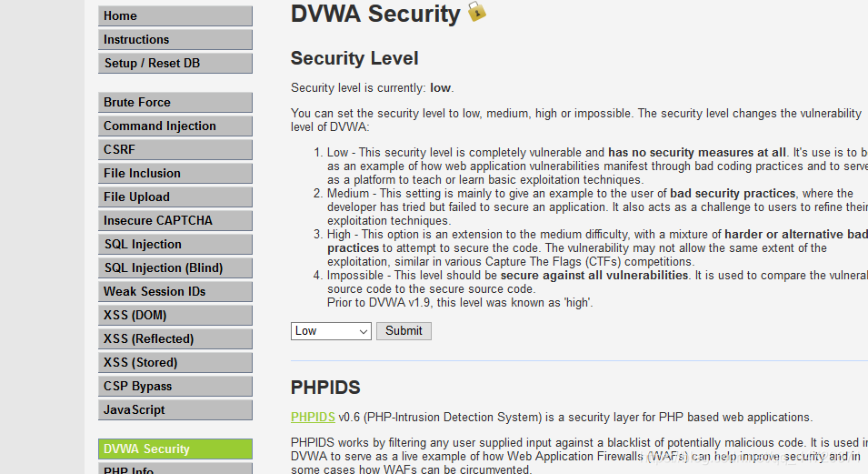Open Setup / Reset DB page

175,63
